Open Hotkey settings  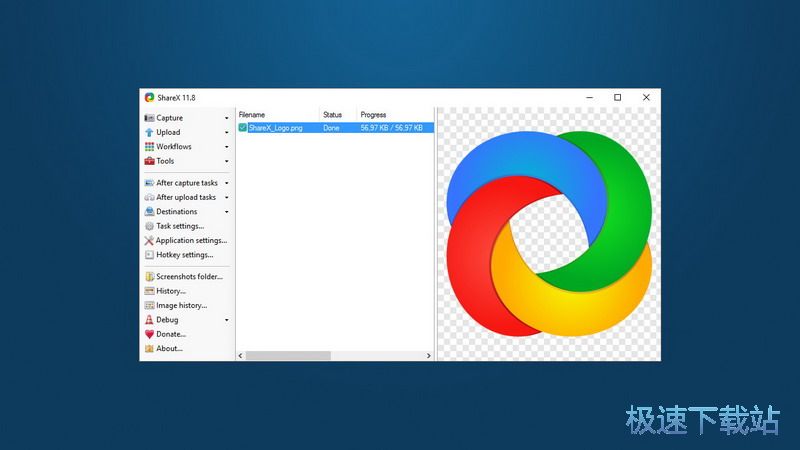184,255
